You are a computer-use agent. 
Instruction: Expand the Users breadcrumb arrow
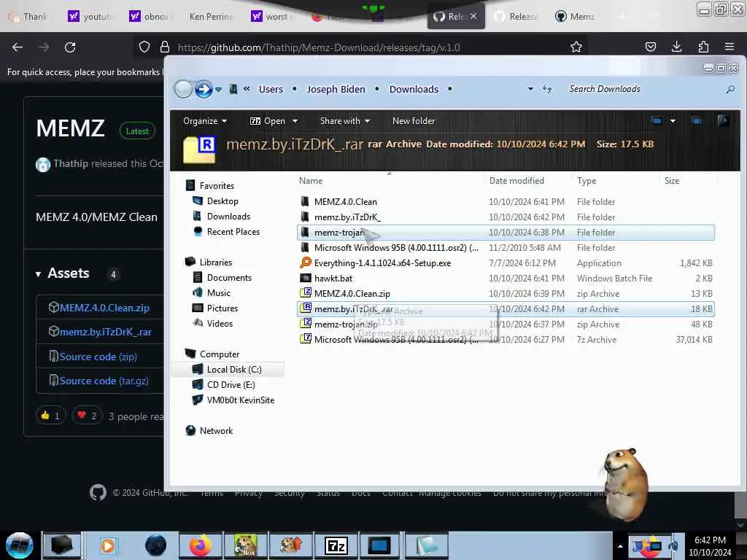click(x=295, y=89)
